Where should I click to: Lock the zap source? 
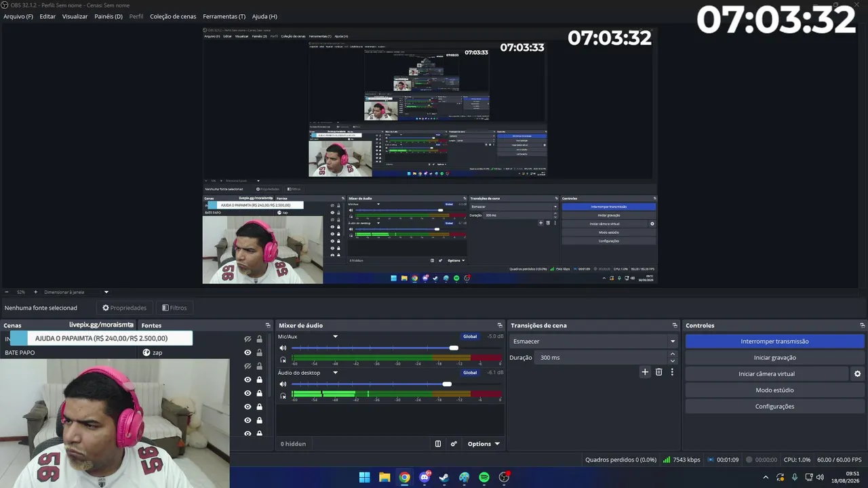click(259, 352)
